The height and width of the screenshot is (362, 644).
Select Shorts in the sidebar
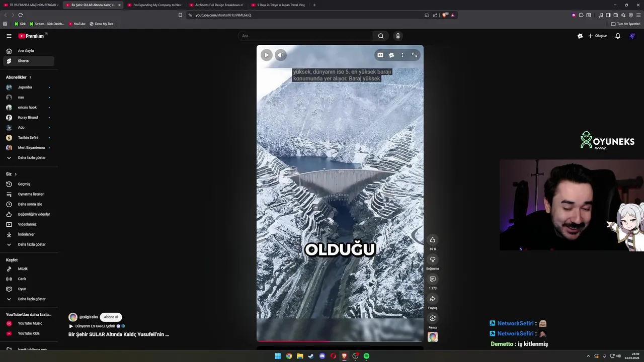[28, 61]
